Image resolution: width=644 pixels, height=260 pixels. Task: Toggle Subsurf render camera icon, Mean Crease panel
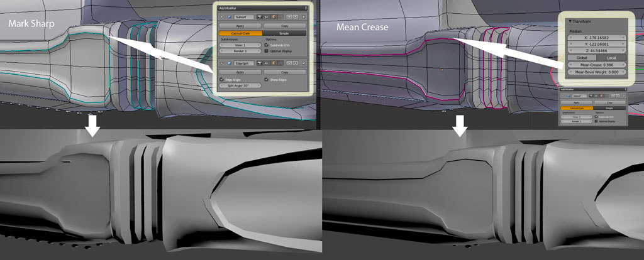tap(591, 96)
